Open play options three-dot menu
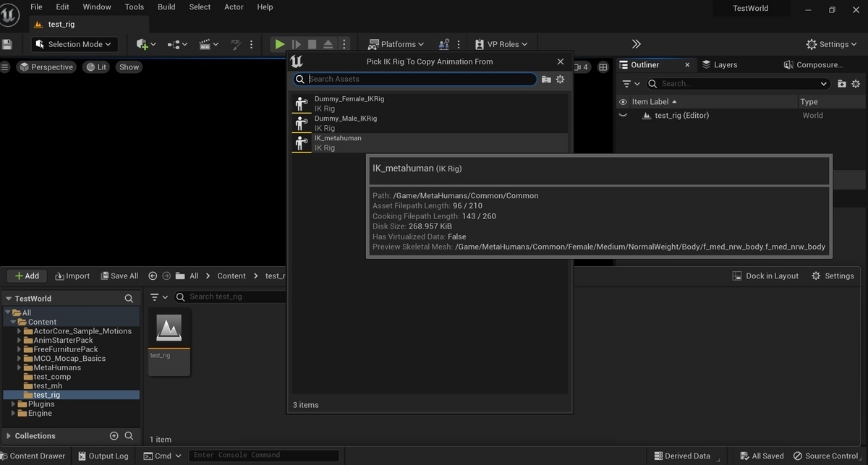The image size is (868, 465). pyautogui.click(x=344, y=44)
